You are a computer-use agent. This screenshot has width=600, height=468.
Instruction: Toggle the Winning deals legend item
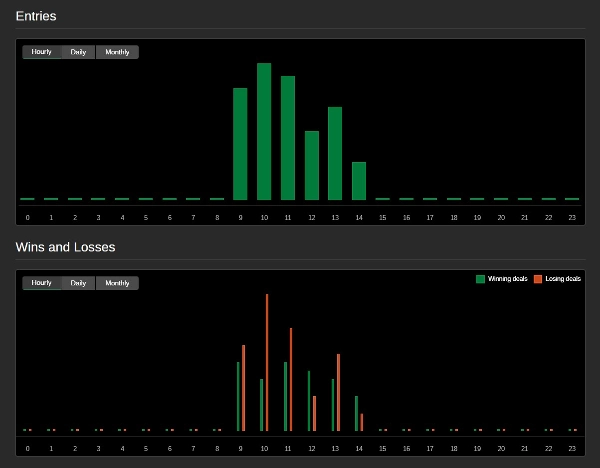502,279
